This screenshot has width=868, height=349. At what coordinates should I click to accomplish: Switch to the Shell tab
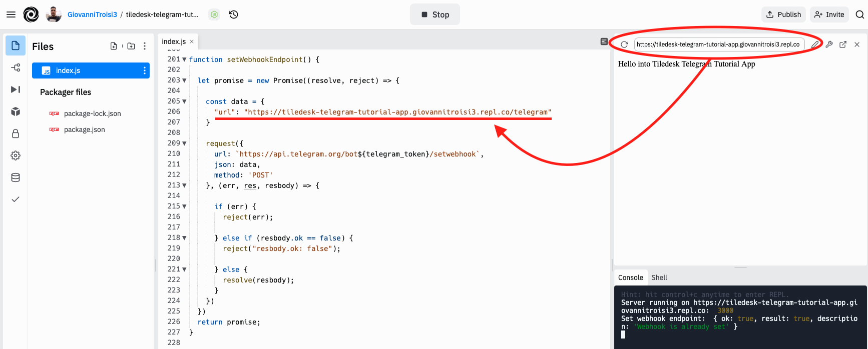click(659, 277)
